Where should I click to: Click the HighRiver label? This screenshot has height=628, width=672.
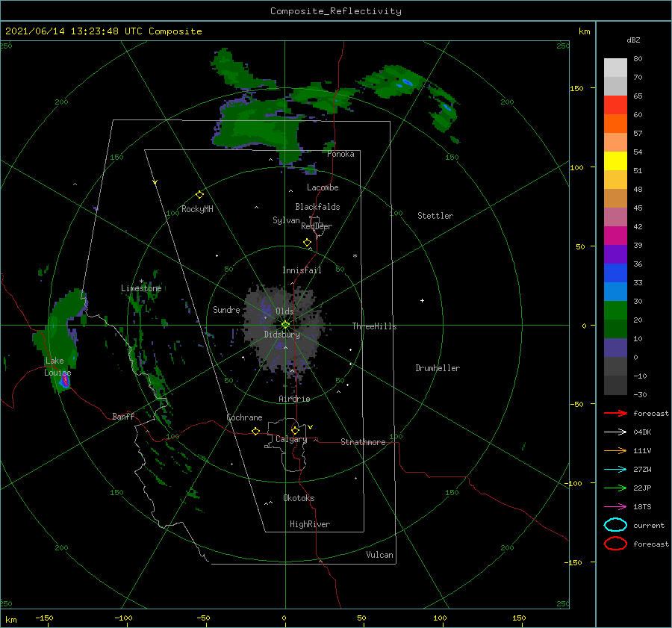310,524
